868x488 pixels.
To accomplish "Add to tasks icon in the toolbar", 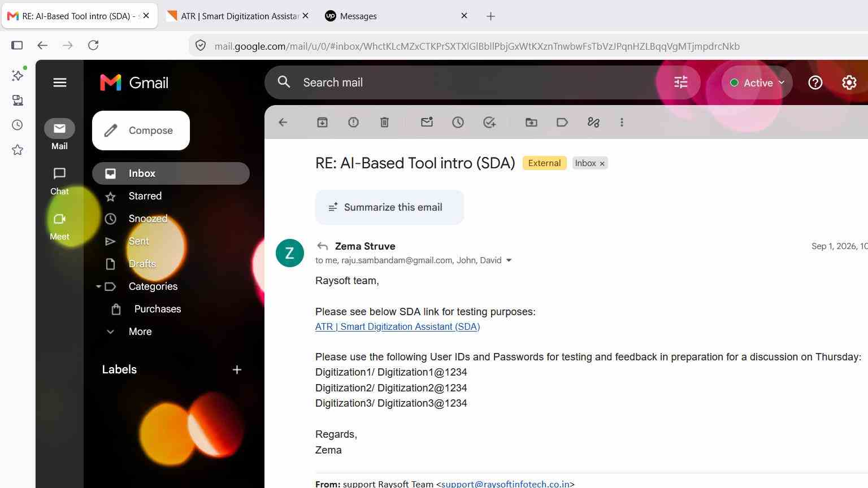I will (x=489, y=122).
